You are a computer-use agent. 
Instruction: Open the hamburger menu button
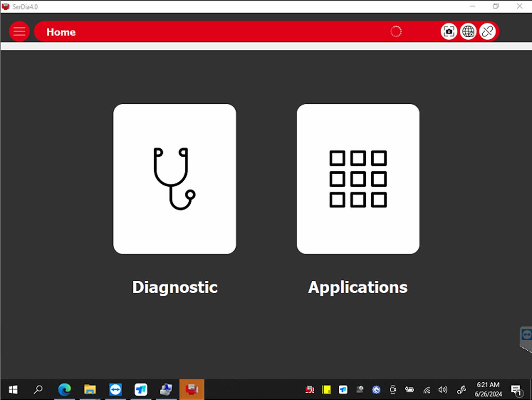tap(19, 32)
